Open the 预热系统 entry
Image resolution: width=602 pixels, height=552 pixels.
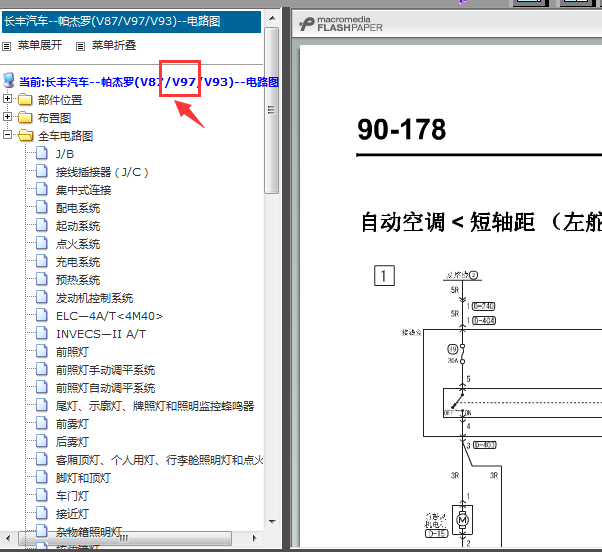click(x=78, y=280)
